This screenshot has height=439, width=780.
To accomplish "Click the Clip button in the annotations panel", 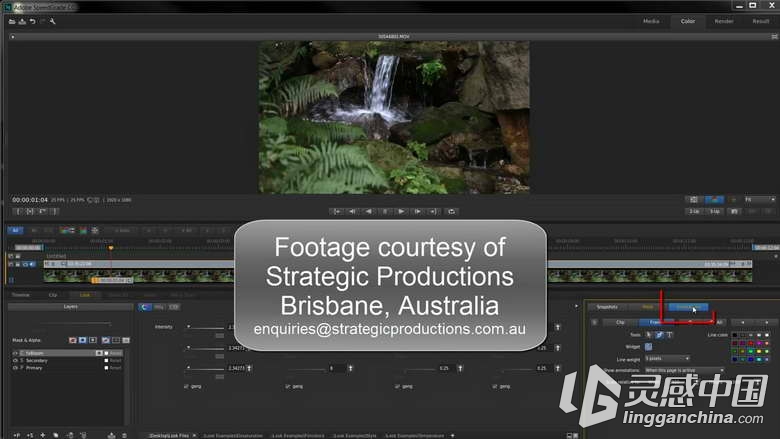I will (x=620, y=323).
